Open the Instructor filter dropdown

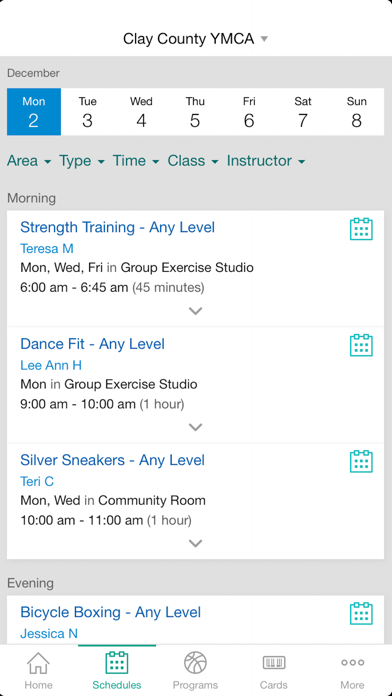266,161
